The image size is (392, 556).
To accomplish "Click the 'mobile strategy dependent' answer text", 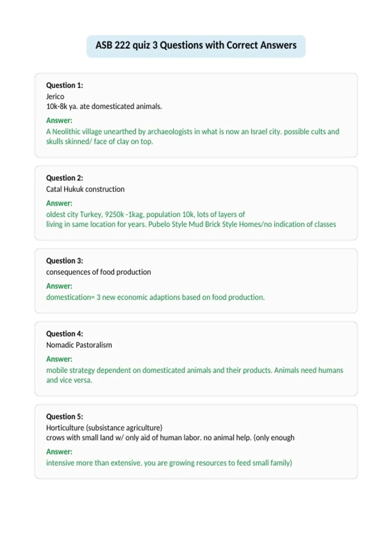I will point(195,375).
